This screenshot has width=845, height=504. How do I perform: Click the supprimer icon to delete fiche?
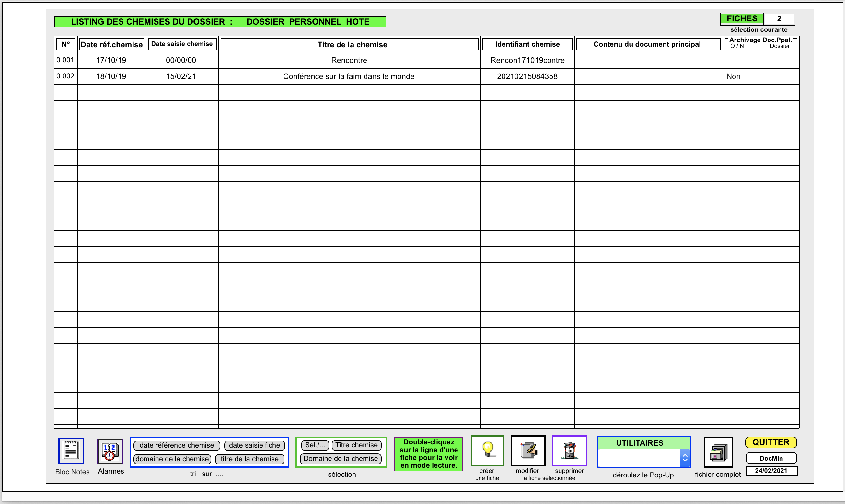point(569,451)
